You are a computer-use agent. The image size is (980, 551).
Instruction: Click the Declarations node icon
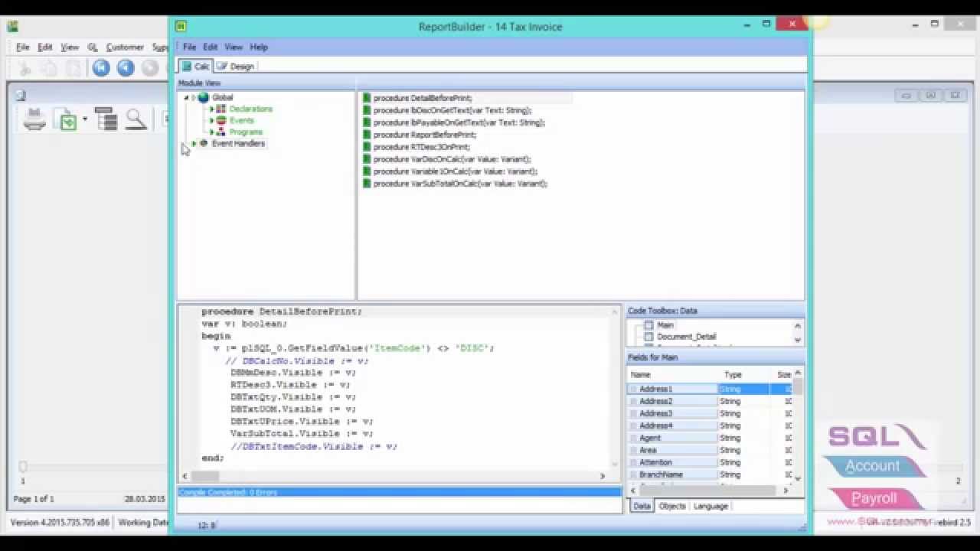[x=221, y=109]
